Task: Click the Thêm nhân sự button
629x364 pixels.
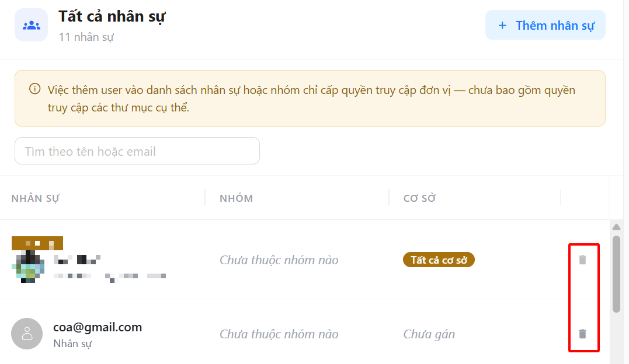Action: point(545,25)
